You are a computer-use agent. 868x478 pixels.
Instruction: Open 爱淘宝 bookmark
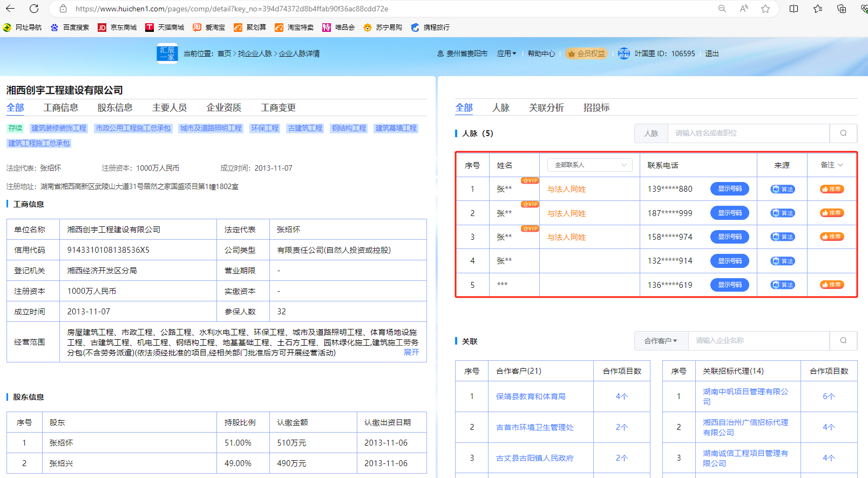click(209, 27)
